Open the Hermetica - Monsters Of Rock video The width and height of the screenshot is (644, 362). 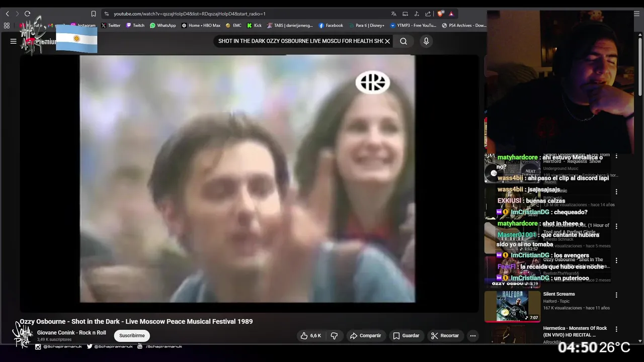[x=575, y=331]
